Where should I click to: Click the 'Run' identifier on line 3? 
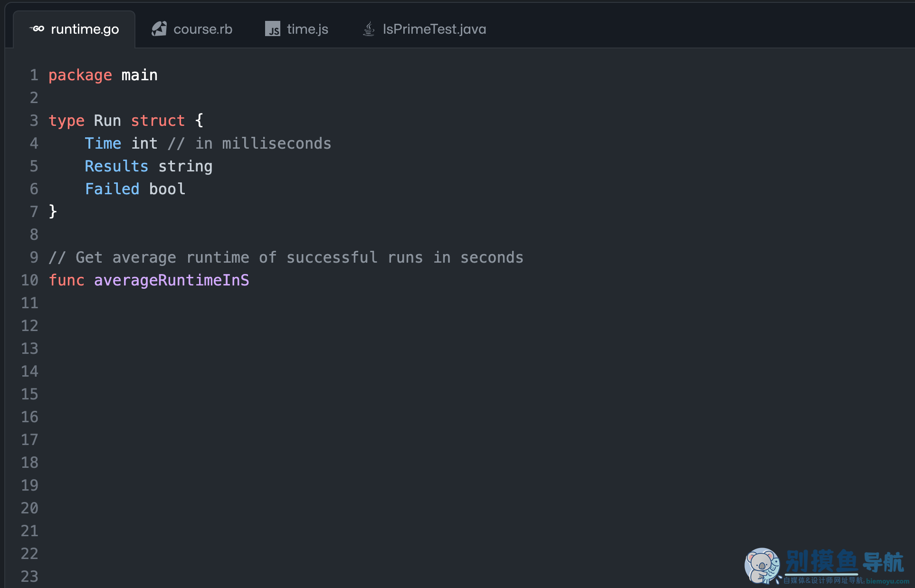pos(107,121)
